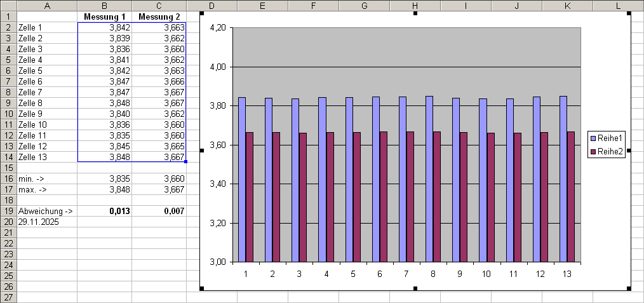Click the Messung 2 header cell
The width and height of the screenshot is (644, 303).
pos(159,17)
